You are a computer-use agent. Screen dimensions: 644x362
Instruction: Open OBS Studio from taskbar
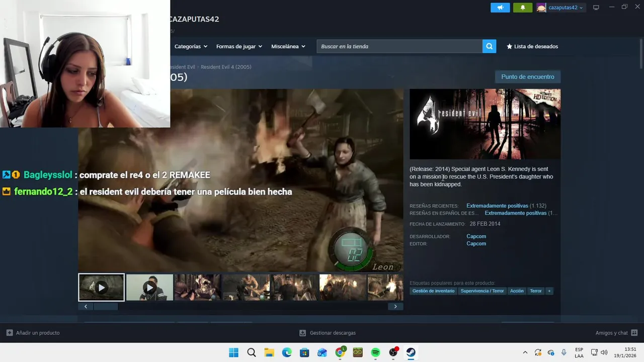[393, 352]
